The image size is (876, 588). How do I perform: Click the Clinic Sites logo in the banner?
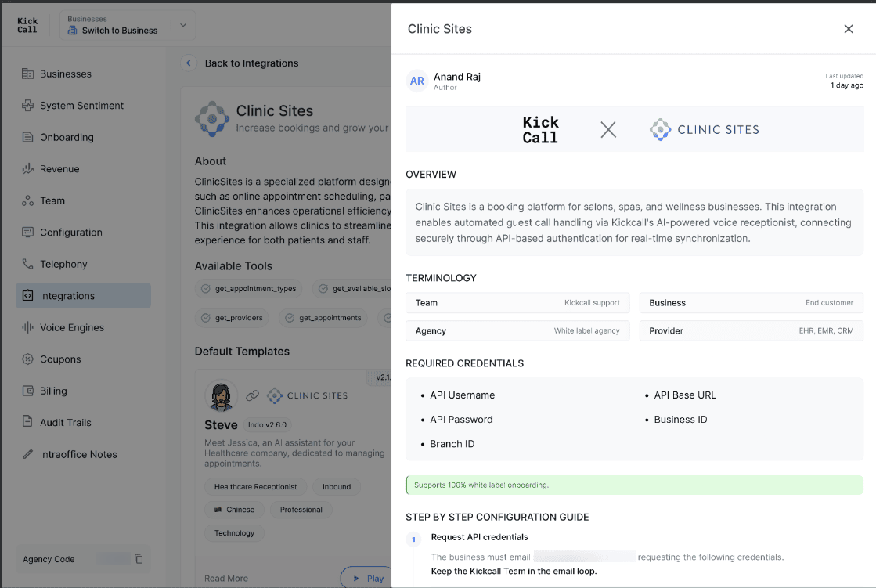pyautogui.click(x=704, y=130)
